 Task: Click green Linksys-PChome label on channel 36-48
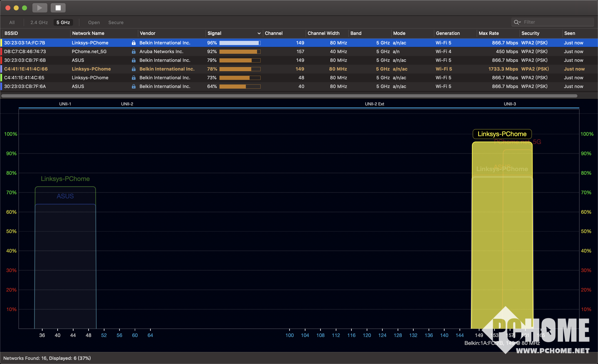pos(65,179)
